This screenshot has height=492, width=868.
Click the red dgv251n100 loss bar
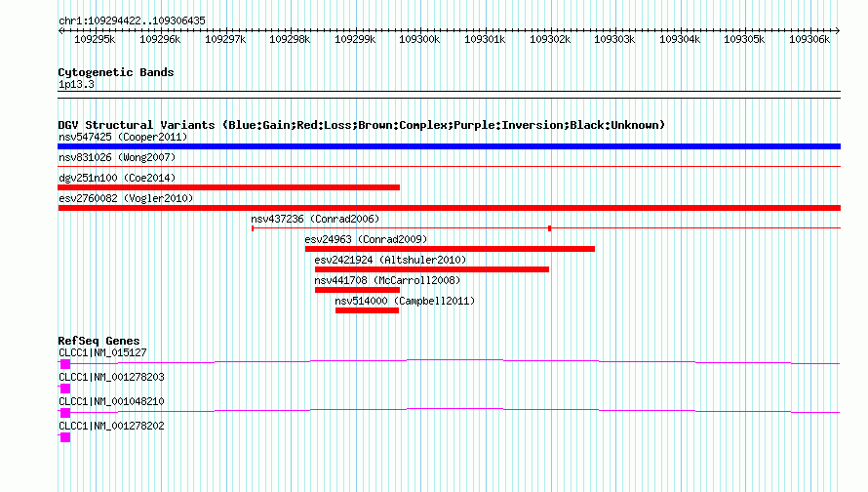point(228,187)
